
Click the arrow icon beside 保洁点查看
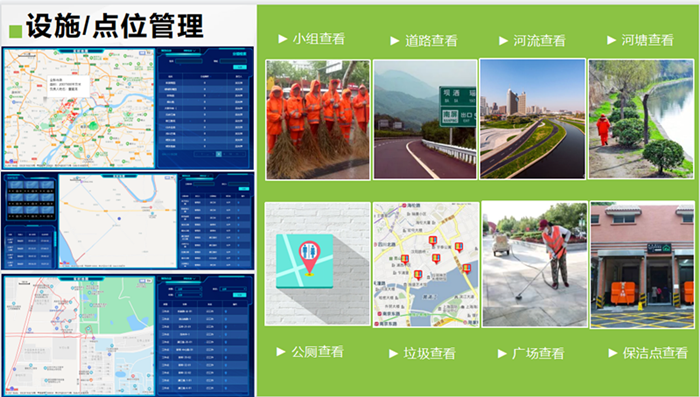pos(613,353)
